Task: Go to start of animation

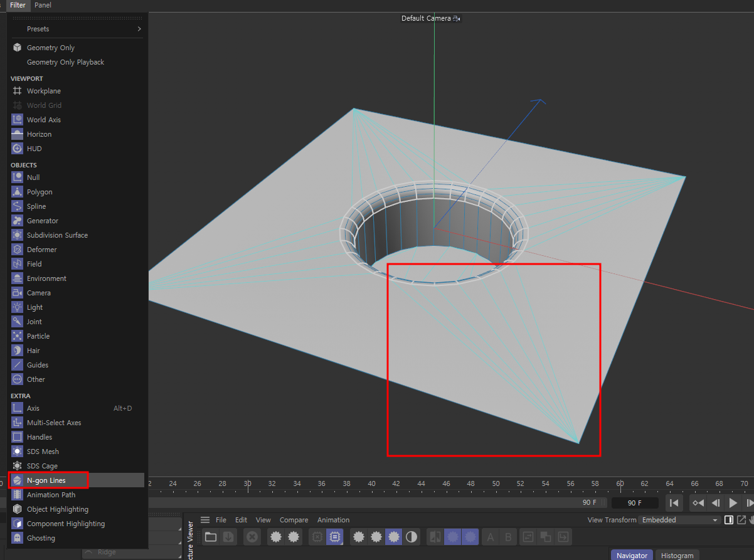Action: coord(674,503)
